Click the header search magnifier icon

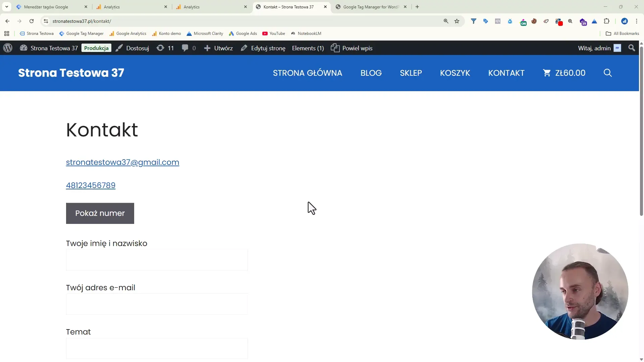click(607, 73)
